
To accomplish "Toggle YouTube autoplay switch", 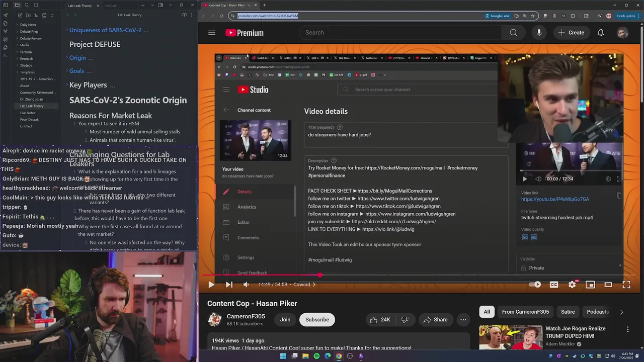I will [x=535, y=285].
